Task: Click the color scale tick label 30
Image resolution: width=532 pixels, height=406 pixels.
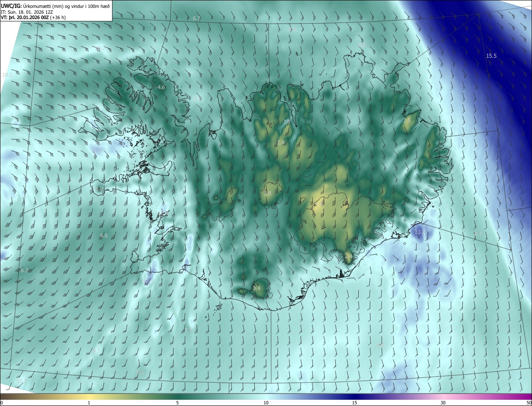Action: click(x=443, y=403)
